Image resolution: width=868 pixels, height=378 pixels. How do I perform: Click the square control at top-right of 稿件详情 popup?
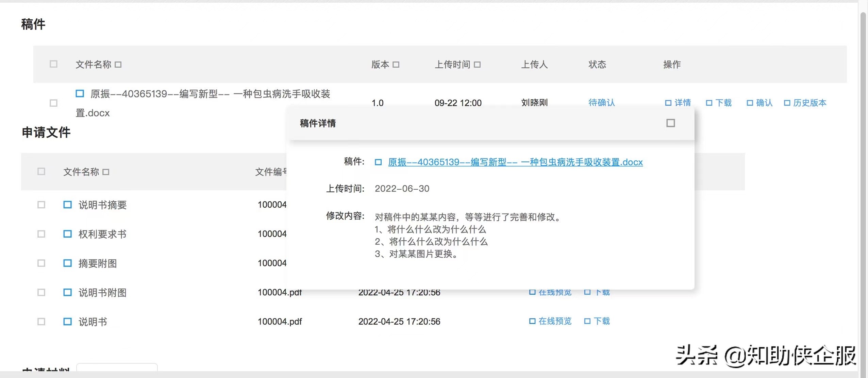click(670, 123)
